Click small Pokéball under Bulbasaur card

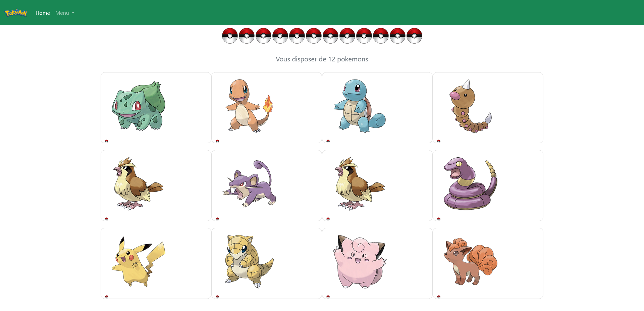click(x=107, y=141)
